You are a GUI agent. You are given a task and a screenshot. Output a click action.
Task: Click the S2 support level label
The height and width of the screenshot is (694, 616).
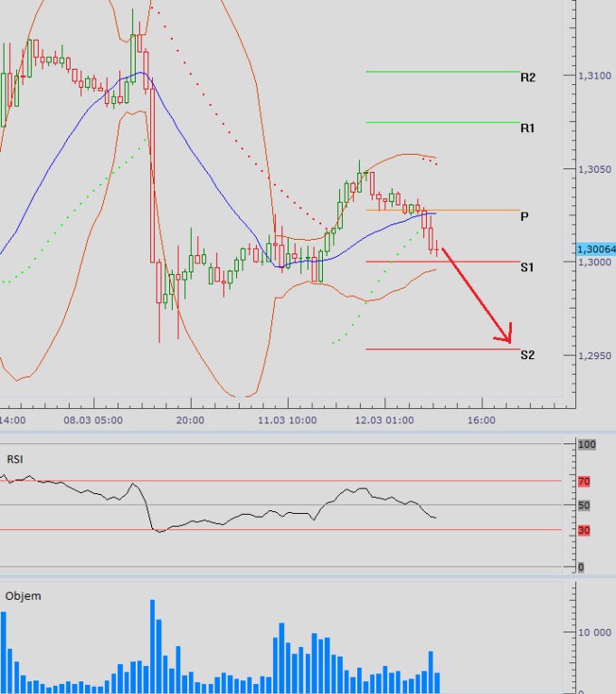click(x=527, y=355)
